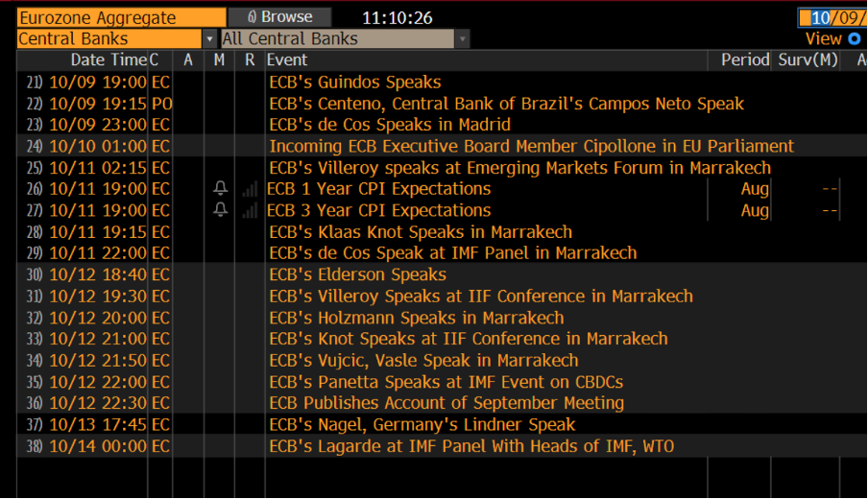Open ECB's de Cos Speaks in Madrid
Viewport: 868px width, 499px height.
click(390, 125)
